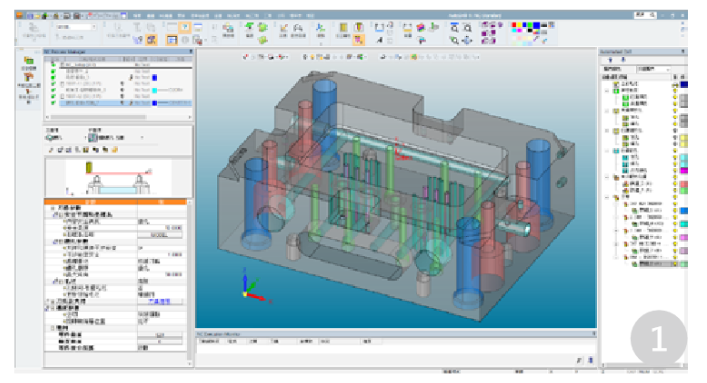The width and height of the screenshot is (707, 383).
Task: Toggle green check on highlighted procedure row
Action: 53,103
